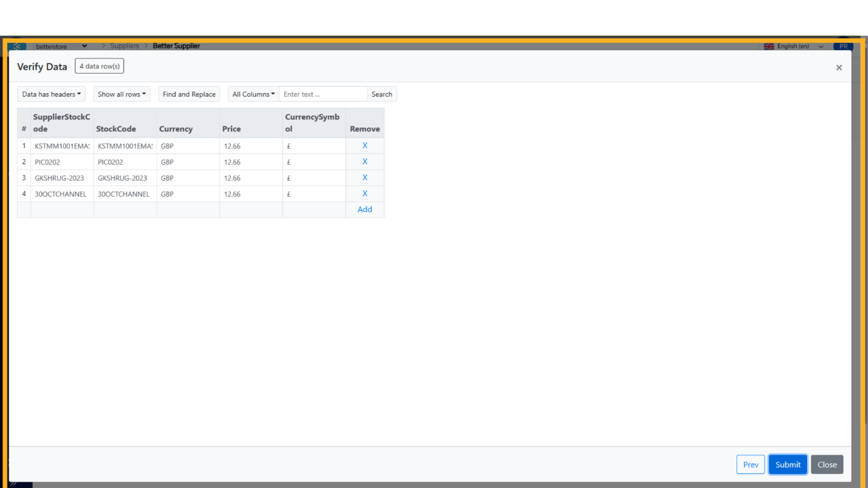Click X to remove 30OCTCHANNEL row
Viewport: 868px width, 488px height.
tap(365, 194)
